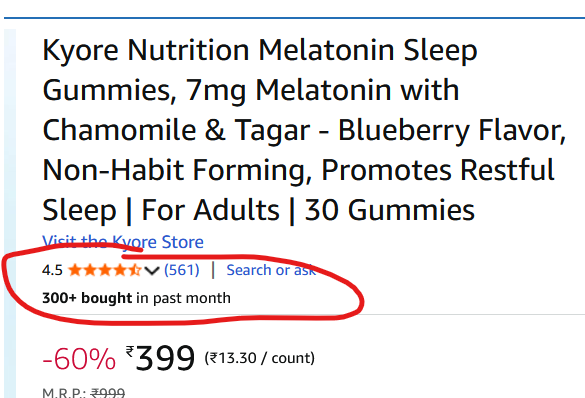The height and width of the screenshot is (398, 585).
Task: Open the Visit the Kyore Store link
Action: click(x=123, y=242)
